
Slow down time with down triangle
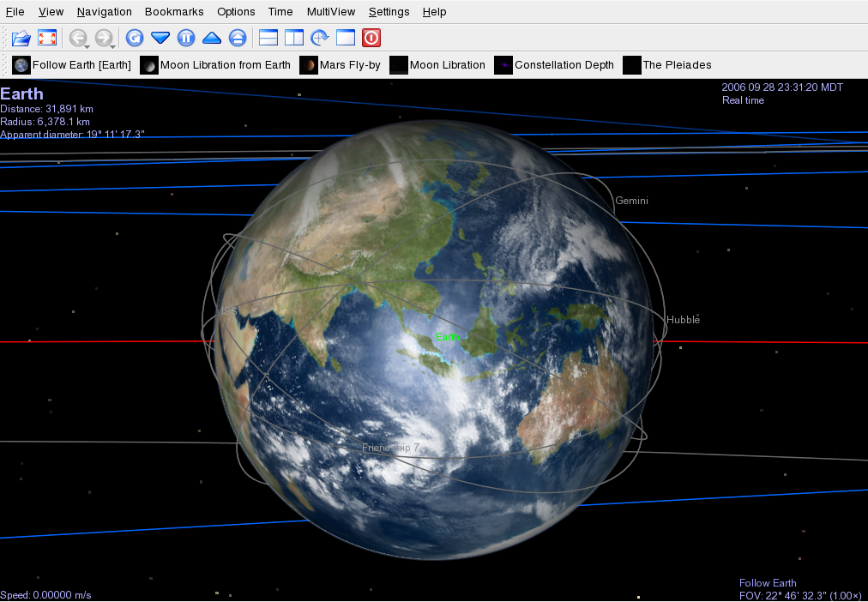(x=160, y=39)
